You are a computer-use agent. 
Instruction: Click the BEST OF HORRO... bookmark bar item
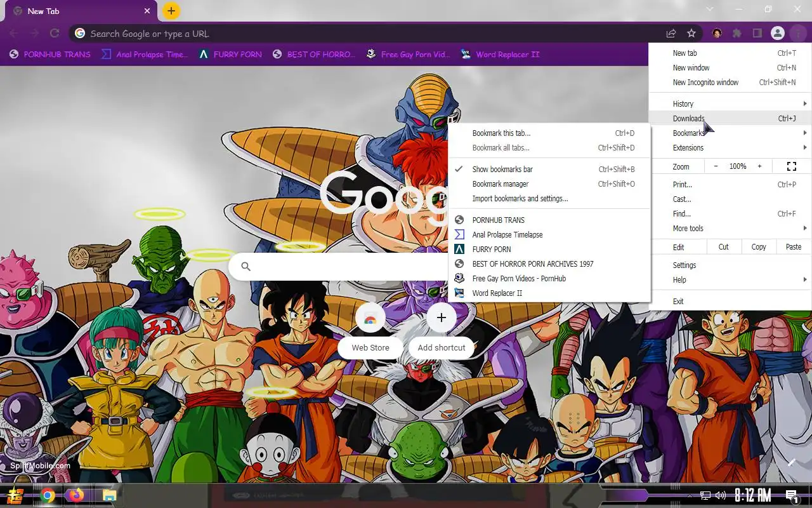[x=313, y=55]
